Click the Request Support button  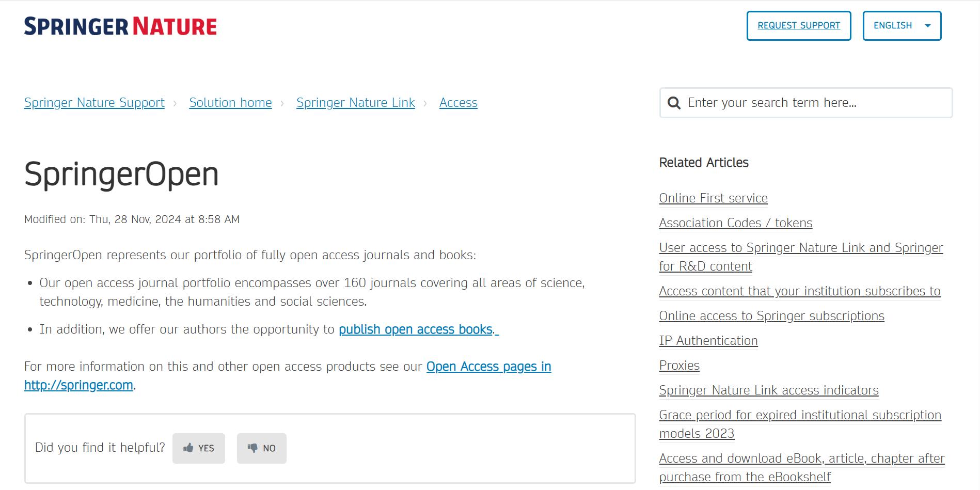click(x=798, y=26)
